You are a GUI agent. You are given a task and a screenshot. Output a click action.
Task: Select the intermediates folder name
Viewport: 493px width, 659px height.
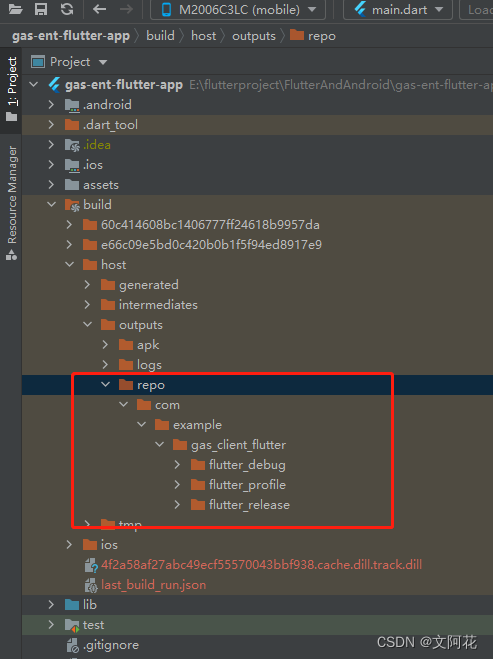tap(158, 305)
